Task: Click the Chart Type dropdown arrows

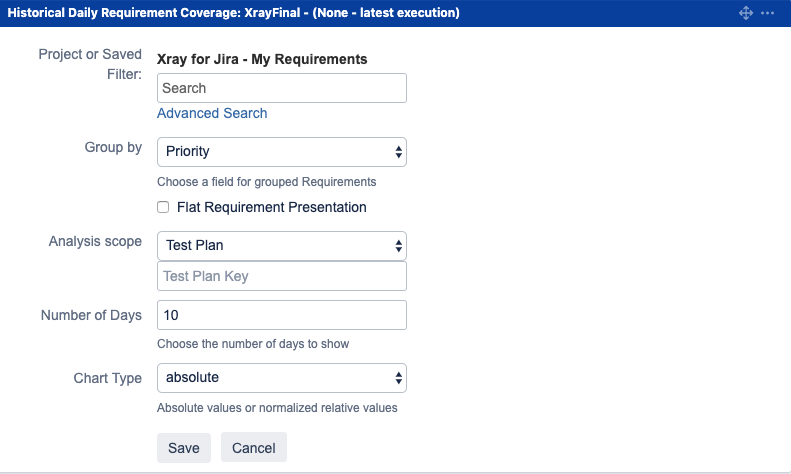Action: tap(399, 378)
